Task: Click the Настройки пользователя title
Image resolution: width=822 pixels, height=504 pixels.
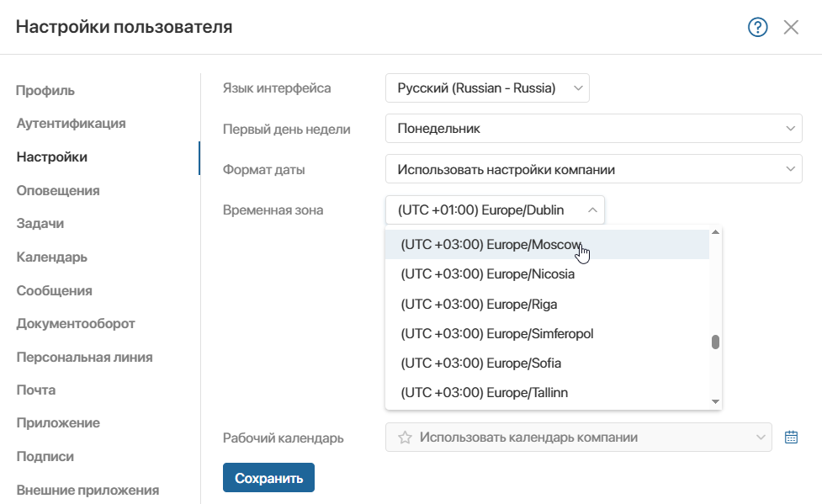Action: pos(124,27)
